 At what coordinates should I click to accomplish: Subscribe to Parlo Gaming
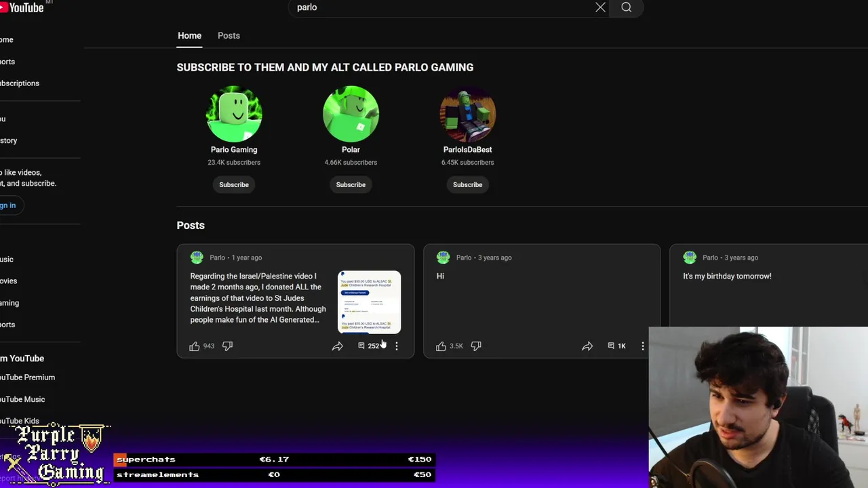[x=234, y=184]
